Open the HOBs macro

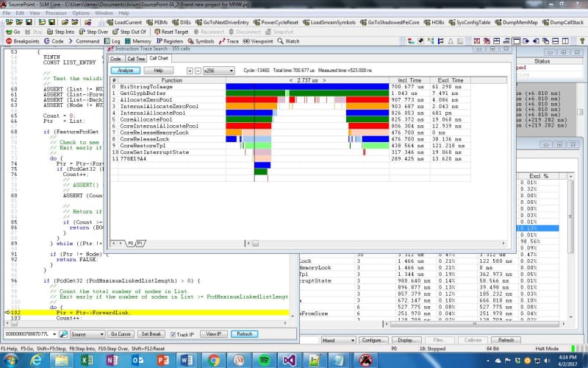click(434, 22)
